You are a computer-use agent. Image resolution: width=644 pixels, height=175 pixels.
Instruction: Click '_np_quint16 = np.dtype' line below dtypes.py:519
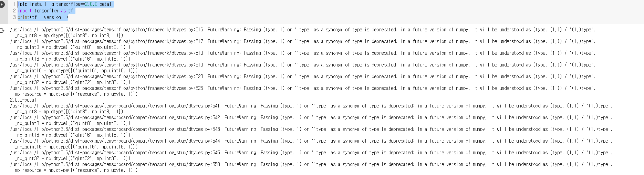[76, 71]
